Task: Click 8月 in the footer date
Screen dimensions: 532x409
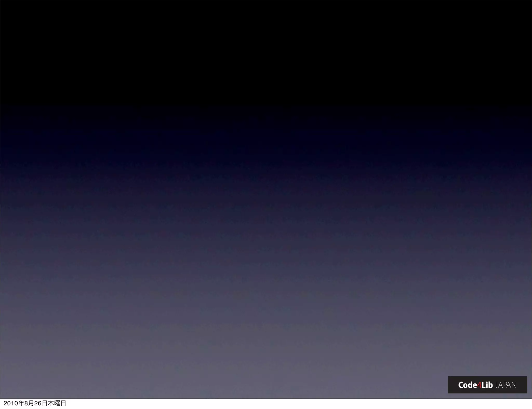Action: pos(29,403)
